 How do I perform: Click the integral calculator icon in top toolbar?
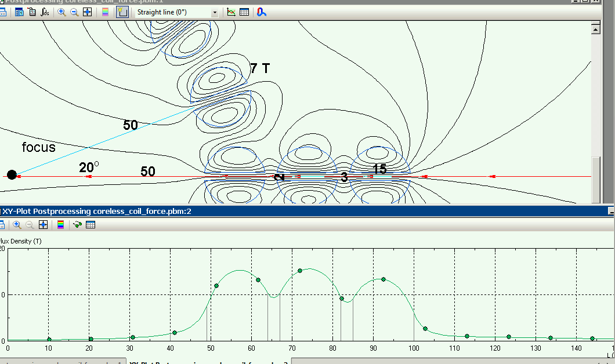click(45, 12)
